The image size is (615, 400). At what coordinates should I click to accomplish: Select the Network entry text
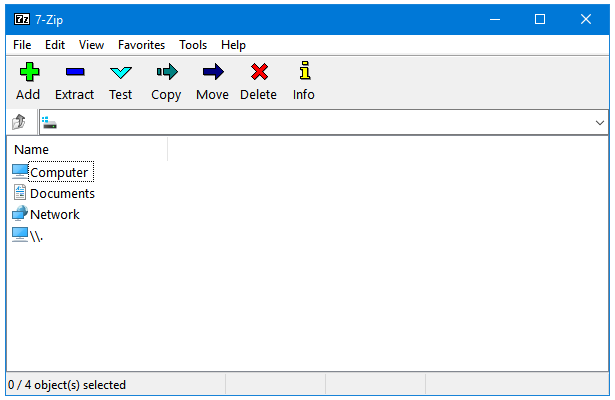pyautogui.click(x=55, y=215)
